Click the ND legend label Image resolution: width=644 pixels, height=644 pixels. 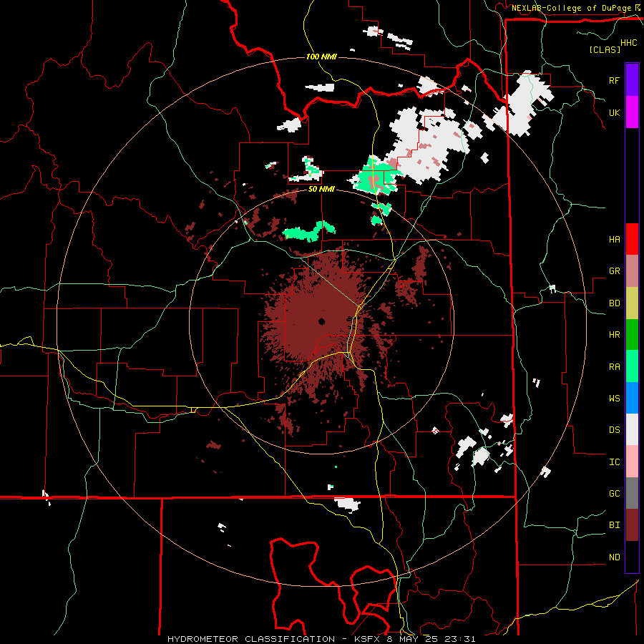click(614, 557)
